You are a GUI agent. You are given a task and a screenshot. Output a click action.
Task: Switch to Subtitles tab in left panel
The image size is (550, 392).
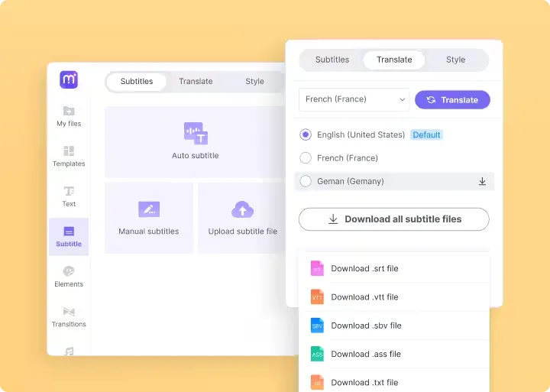137,82
